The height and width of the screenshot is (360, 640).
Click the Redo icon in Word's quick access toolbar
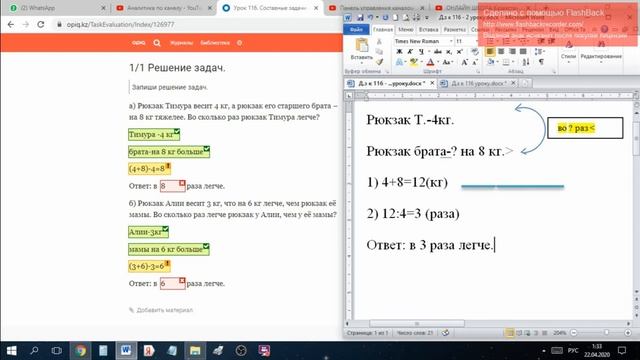(385, 18)
